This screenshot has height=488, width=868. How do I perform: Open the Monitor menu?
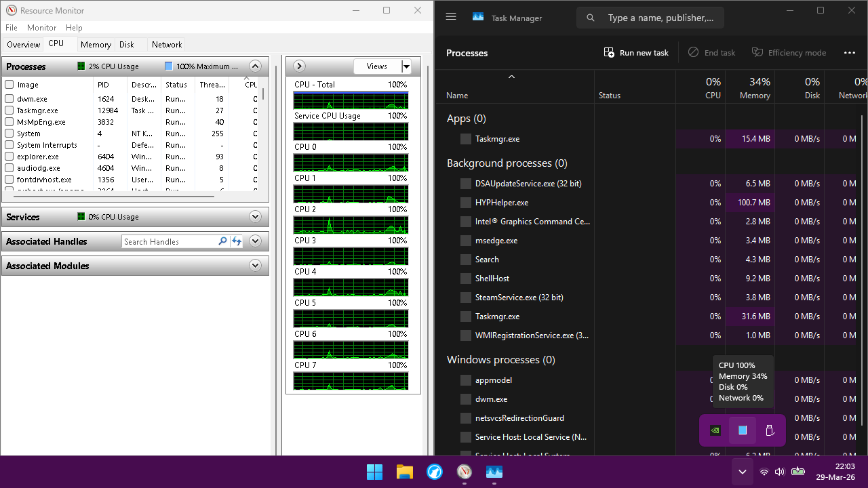pyautogui.click(x=41, y=28)
